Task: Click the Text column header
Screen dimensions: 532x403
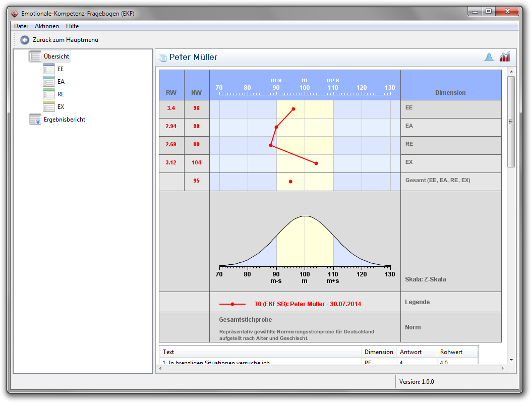Action: (260, 352)
